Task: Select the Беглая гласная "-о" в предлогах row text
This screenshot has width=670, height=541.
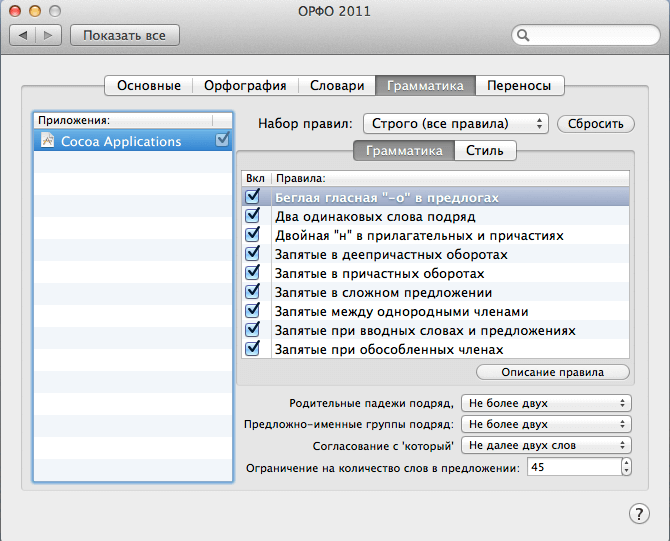Action: 387,198
